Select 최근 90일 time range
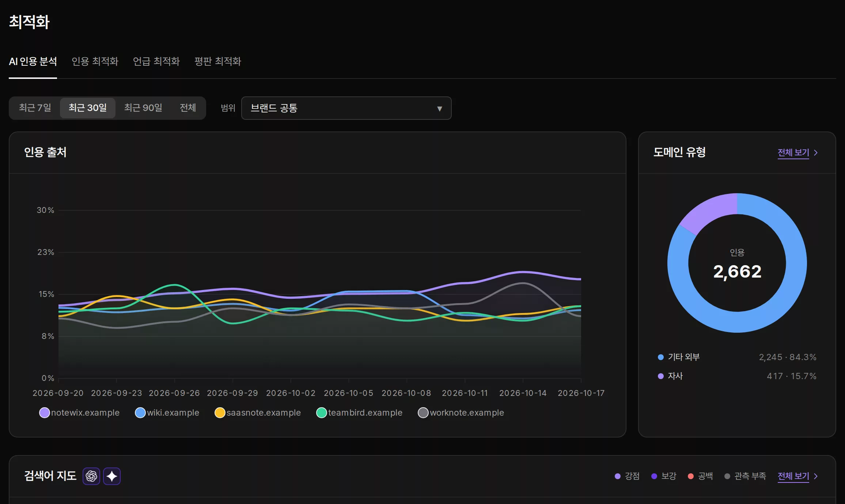 click(x=143, y=108)
